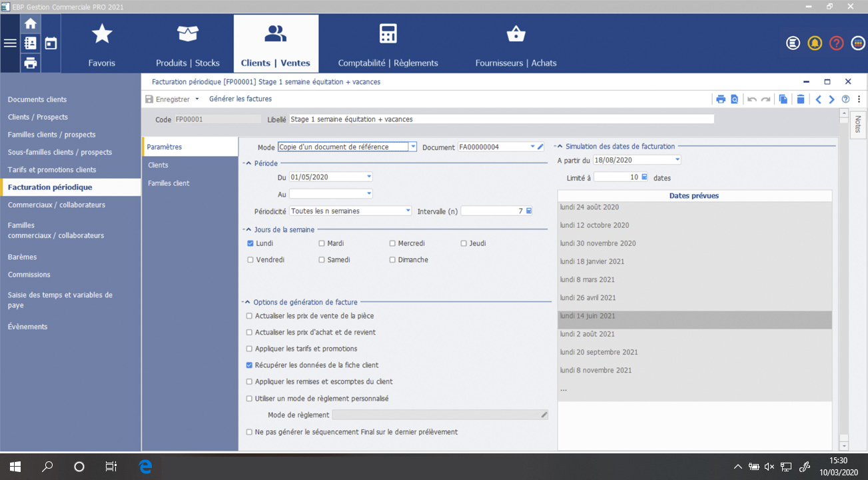Duplicate the record with copy icon
The image size is (868, 480).
783,99
